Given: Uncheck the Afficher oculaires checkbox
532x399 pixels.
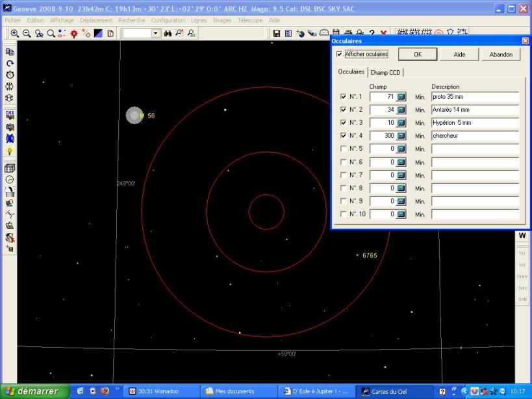Looking at the screenshot, I should (x=338, y=55).
